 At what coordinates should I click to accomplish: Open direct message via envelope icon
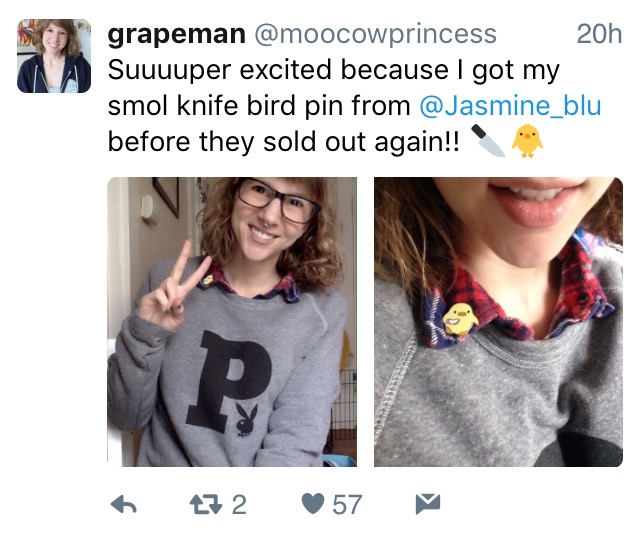tap(428, 503)
